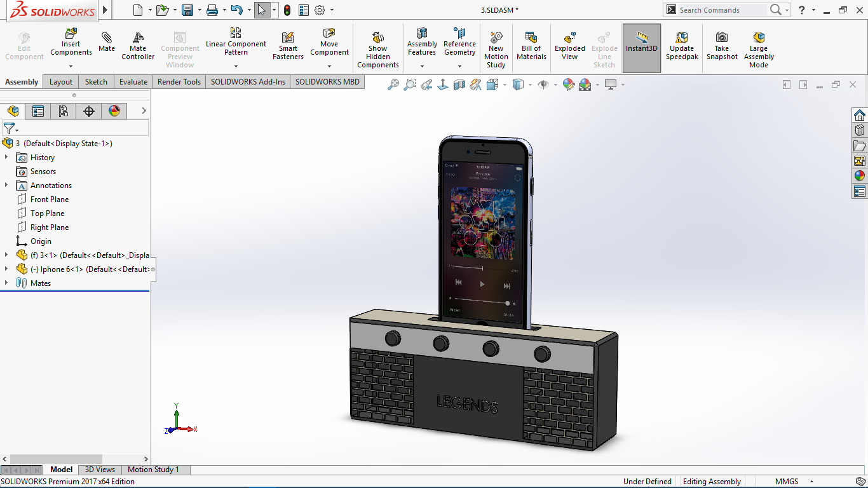Viewport: 868px width, 488px height.
Task: Switch to 3D Views bottom tab
Action: (x=100, y=470)
